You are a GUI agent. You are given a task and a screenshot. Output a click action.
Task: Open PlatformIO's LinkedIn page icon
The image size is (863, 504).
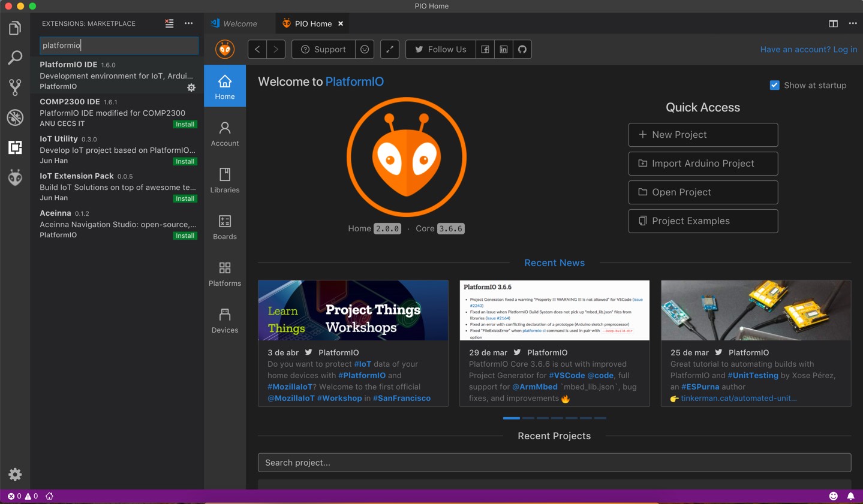click(x=504, y=49)
